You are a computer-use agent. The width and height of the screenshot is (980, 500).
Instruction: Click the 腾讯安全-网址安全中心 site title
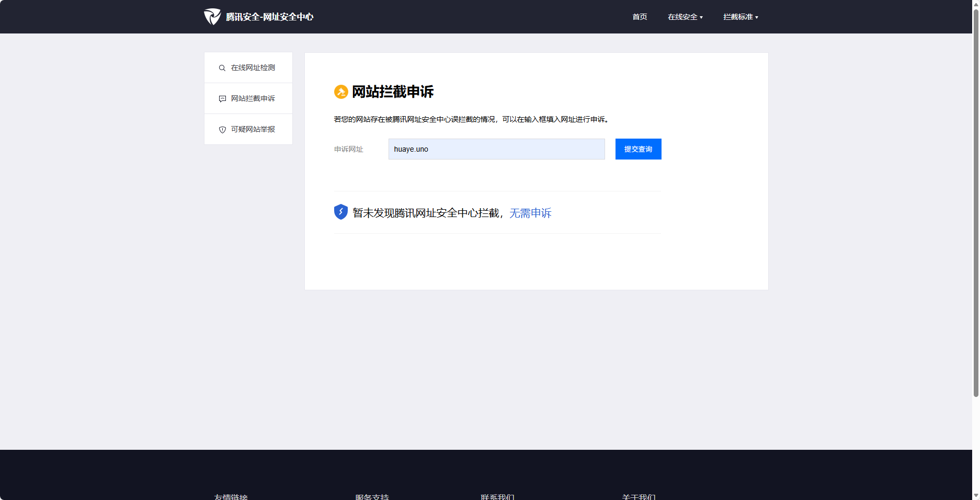tap(270, 17)
